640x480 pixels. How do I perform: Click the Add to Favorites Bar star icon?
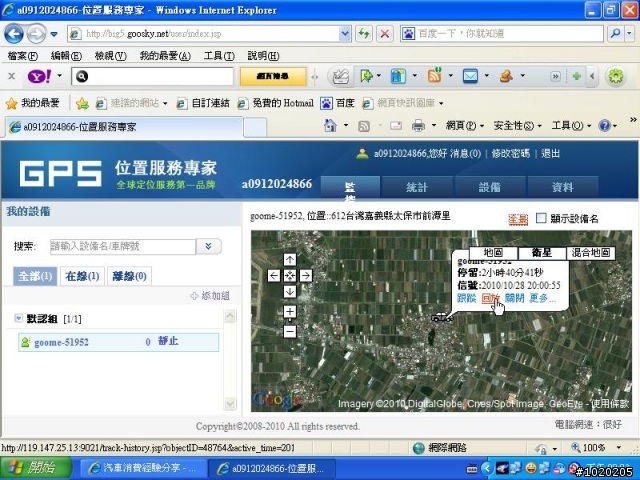click(x=82, y=103)
